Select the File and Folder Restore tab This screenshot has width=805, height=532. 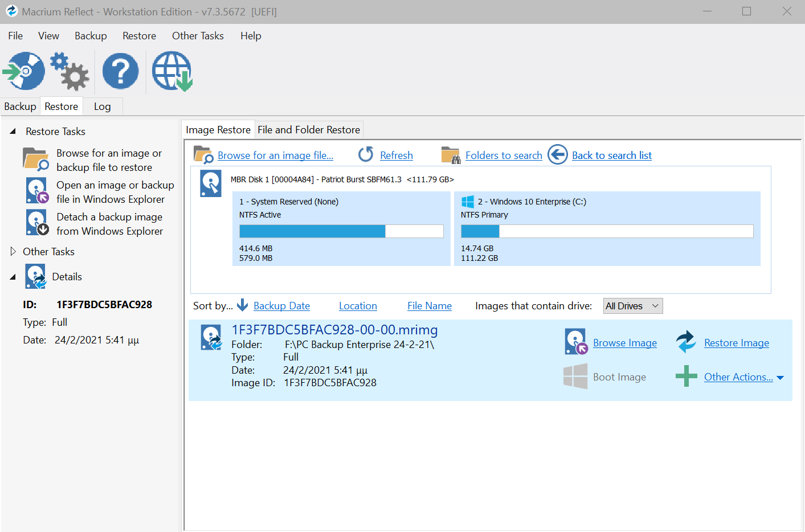coord(309,130)
